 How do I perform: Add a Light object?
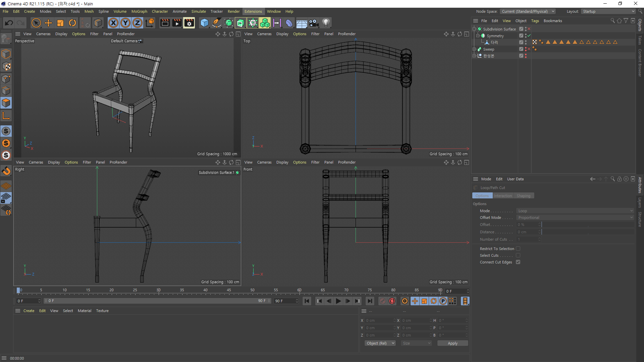(x=326, y=23)
